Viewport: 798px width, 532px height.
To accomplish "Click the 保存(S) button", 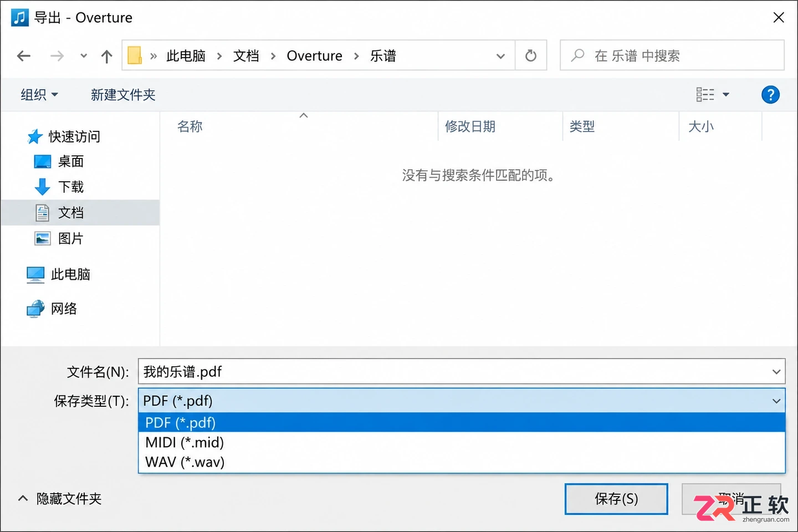I will 616,499.
